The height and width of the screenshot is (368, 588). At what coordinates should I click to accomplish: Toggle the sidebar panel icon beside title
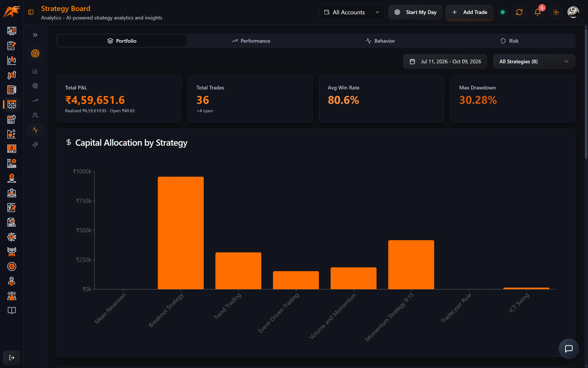coord(31,12)
